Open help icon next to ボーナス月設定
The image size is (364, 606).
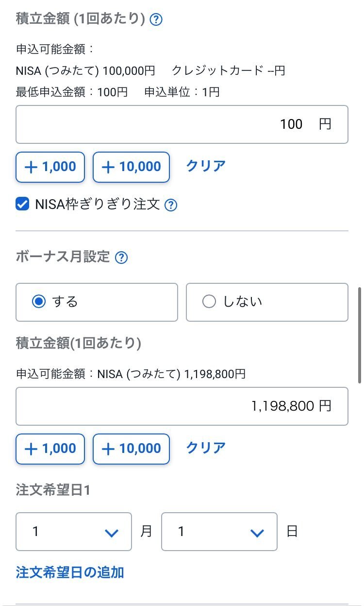(x=121, y=258)
